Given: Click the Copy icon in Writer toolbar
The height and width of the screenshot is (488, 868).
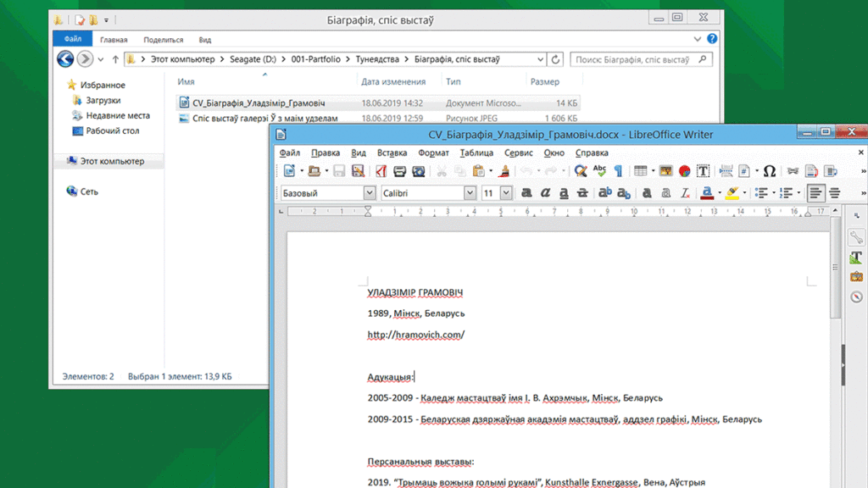Looking at the screenshot, I should coord(459,171).
